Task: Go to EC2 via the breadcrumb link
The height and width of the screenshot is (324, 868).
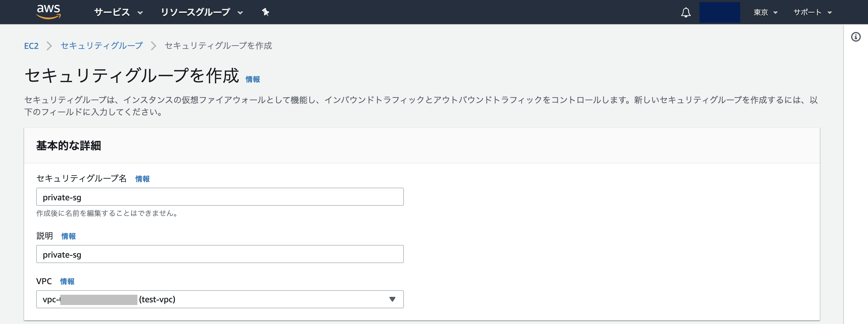Action: 31,46
